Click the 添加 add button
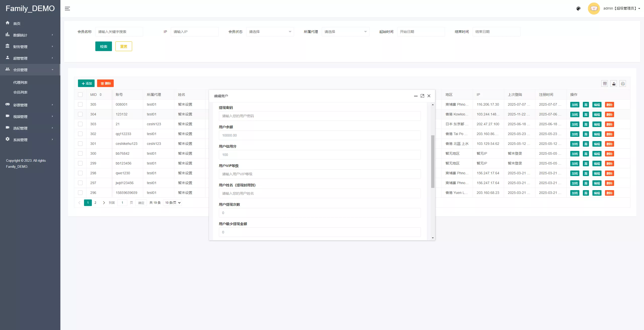Image resolution: width=644 pixels, height=330 pixels. (x=86, y=84)
